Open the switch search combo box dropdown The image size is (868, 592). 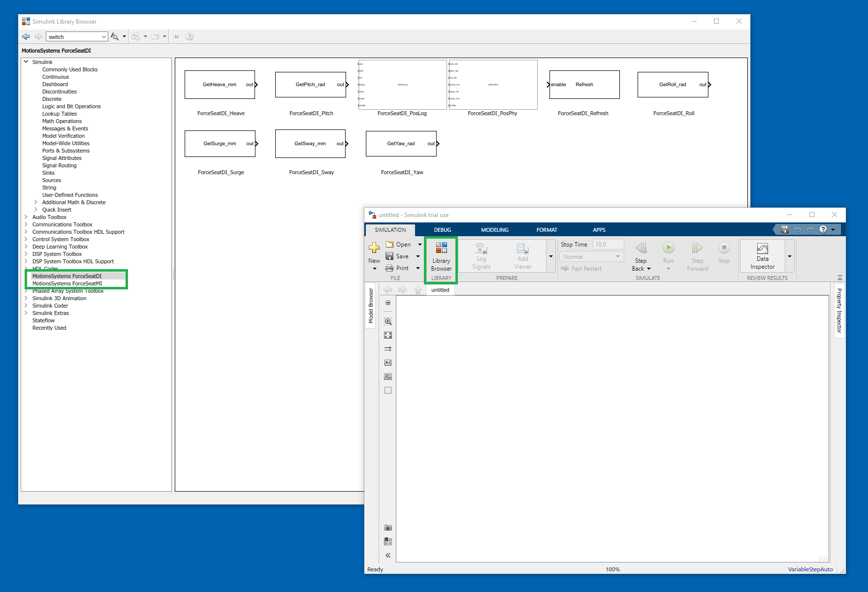click(103, 37)
